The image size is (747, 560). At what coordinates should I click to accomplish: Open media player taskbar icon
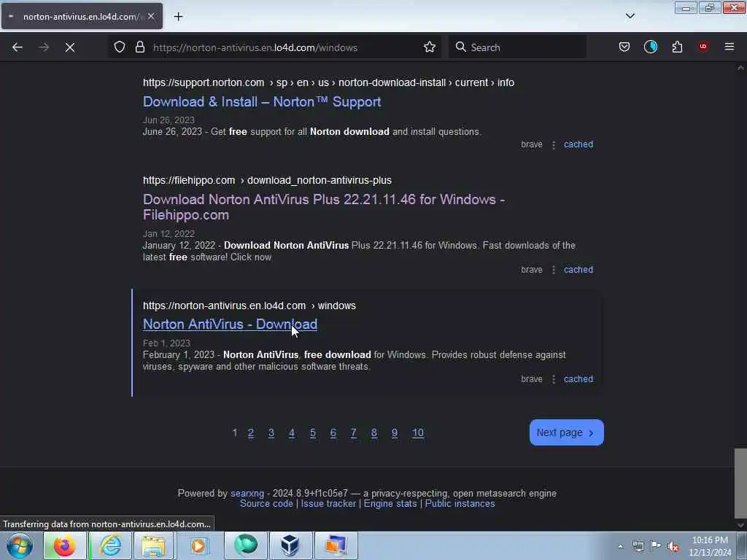click(198, 545)
